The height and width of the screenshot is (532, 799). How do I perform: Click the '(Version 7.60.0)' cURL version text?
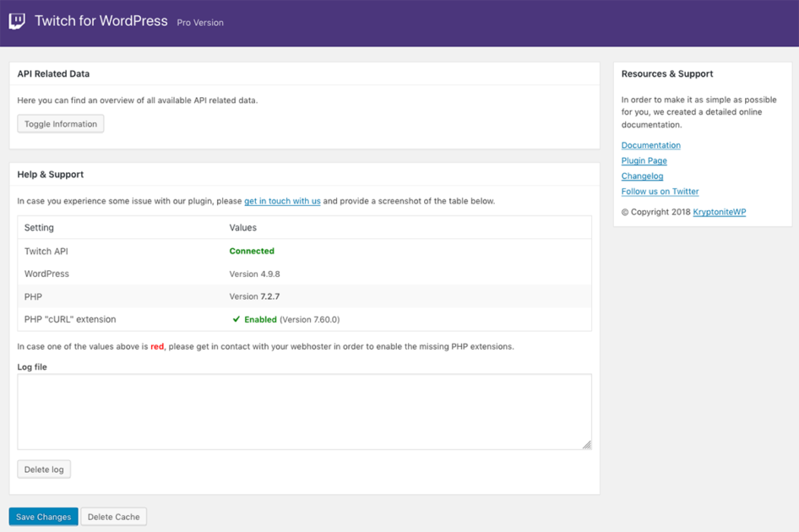tap(310, 319)
